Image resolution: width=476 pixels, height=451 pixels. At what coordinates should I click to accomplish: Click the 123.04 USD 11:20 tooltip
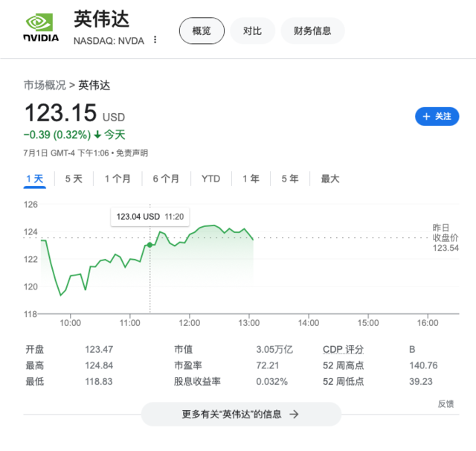tap(150, 217)
